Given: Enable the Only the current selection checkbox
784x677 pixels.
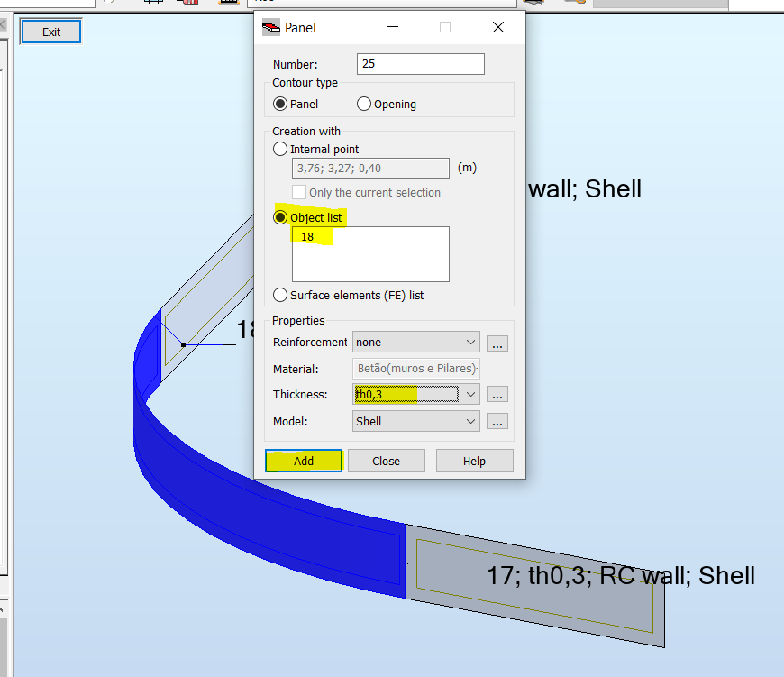Looking at the screenshot, I should click(x=299, y=192).
